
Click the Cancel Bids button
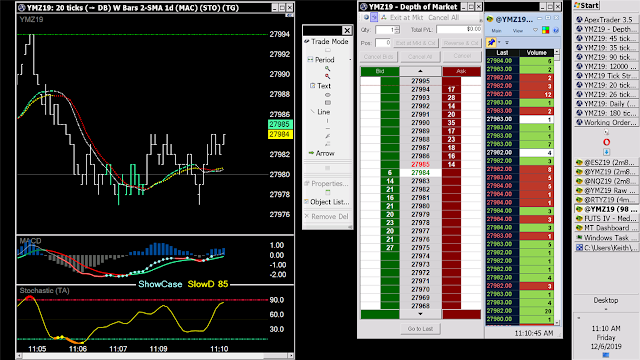point(378,57)
